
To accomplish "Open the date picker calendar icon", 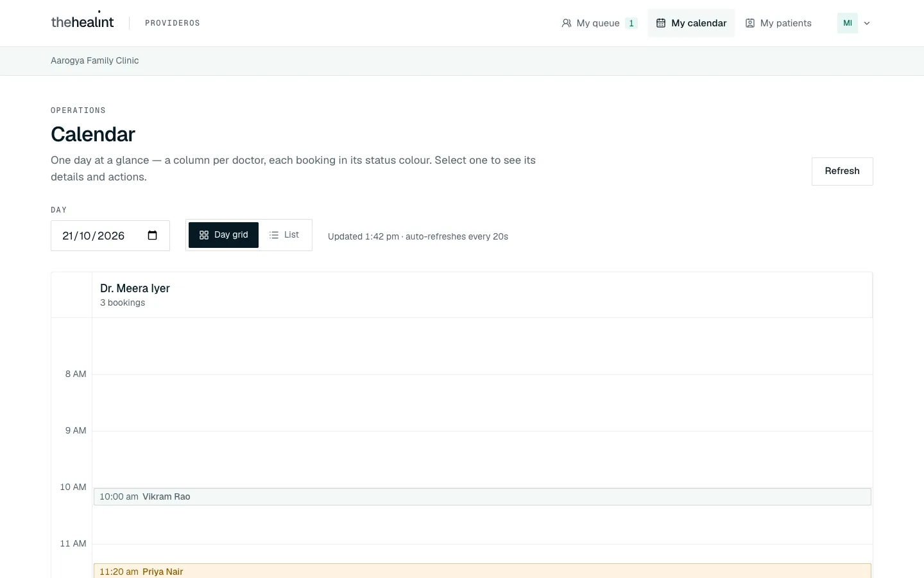I will [x=152, y=236].
